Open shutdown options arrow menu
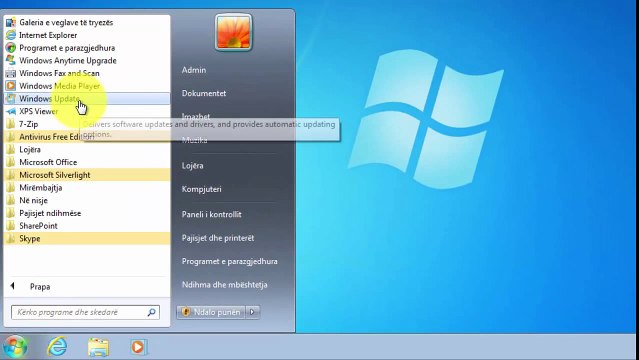 tap(252, 312)
